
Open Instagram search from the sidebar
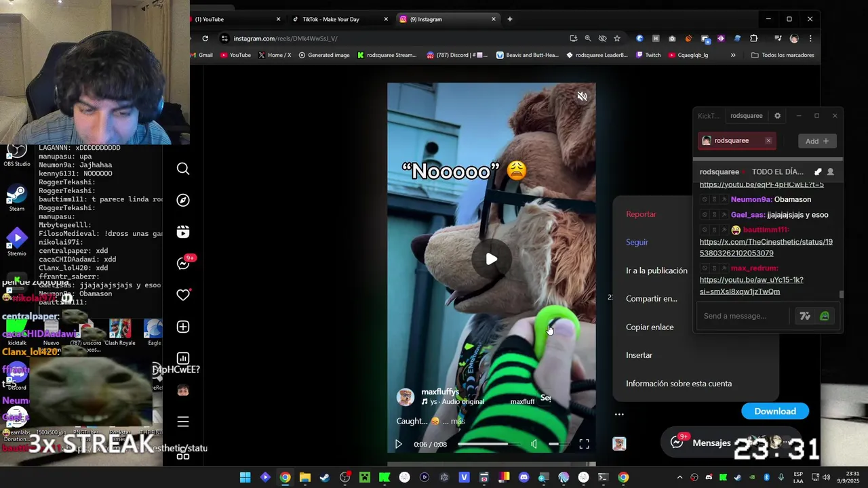[183, 169]
